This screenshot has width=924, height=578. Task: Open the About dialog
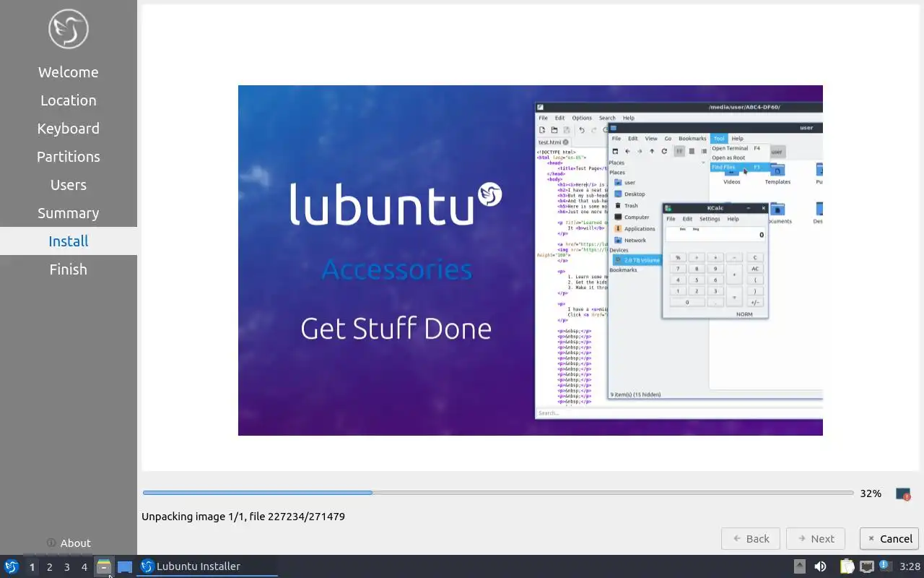point(69,543)
